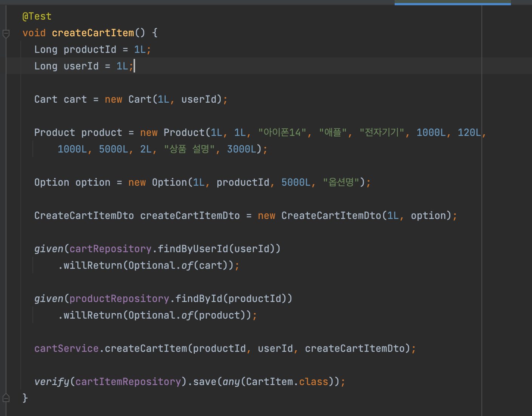Click the cartRepository field reference
This screenshot has width=532, height=416.
(x=111, y=249)
